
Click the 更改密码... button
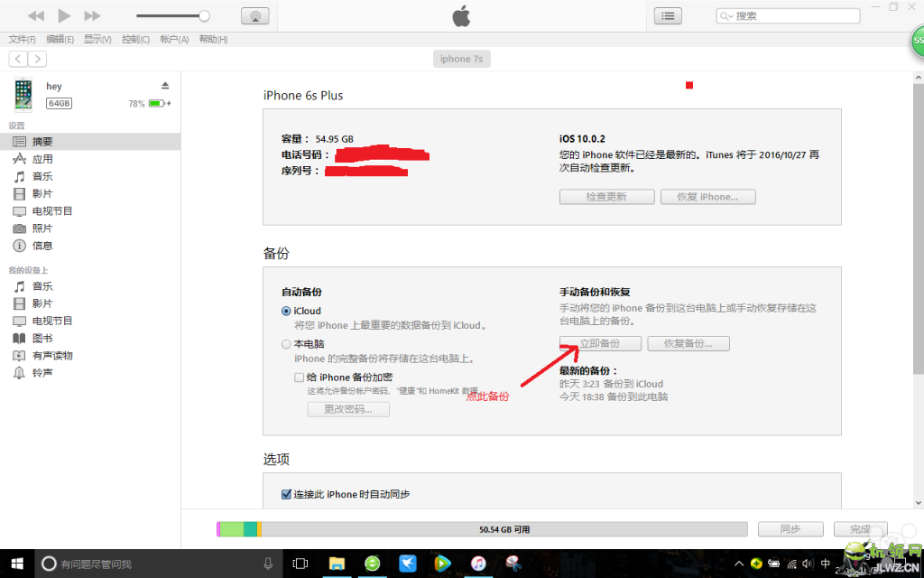coord(348,409)
